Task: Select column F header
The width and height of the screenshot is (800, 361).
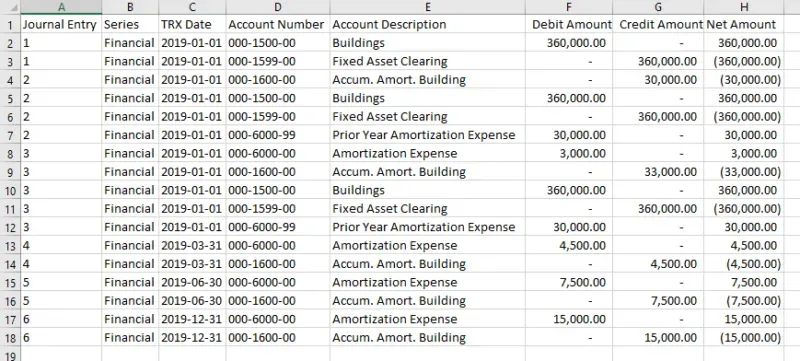Action: (x=569, y=7)
